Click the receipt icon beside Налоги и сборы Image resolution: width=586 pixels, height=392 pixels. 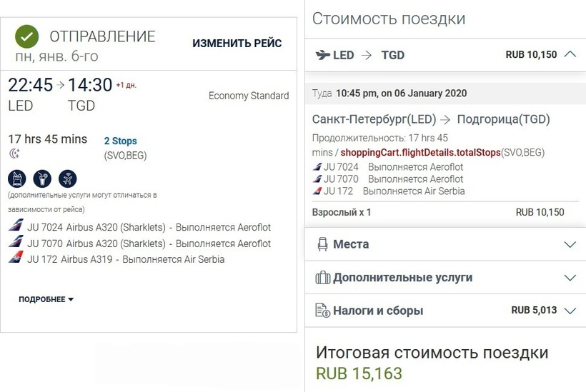coord(322,311)
